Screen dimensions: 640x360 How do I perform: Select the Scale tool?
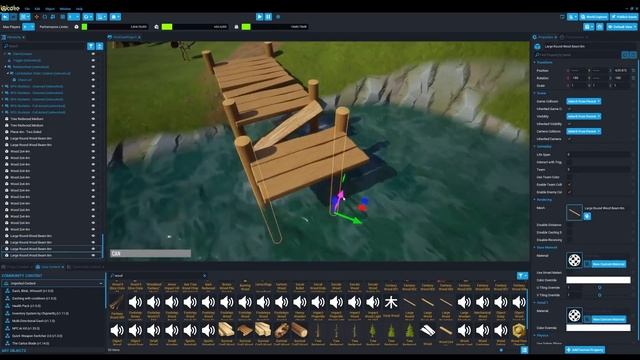[53, 17]
